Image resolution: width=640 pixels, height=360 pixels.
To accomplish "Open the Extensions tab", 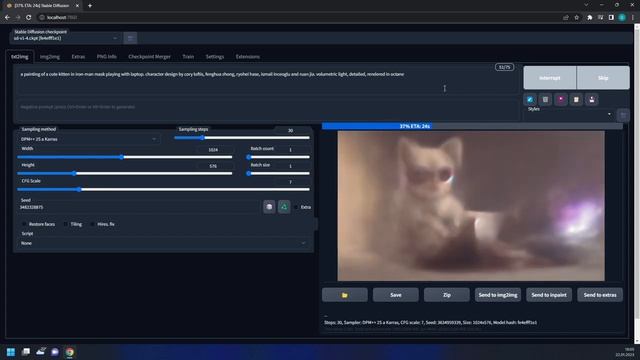I will point(248,57).
